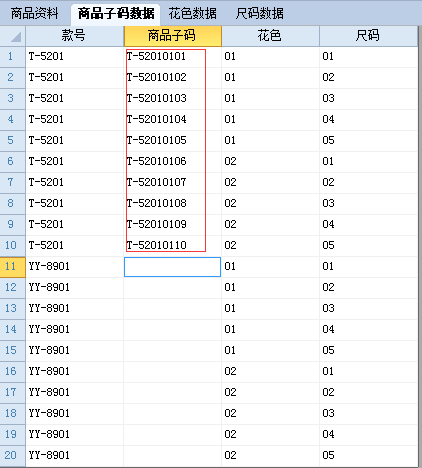This screenshot has width=422, height=468.
Task: Click the 款号 column header
Action: point(74,36)
